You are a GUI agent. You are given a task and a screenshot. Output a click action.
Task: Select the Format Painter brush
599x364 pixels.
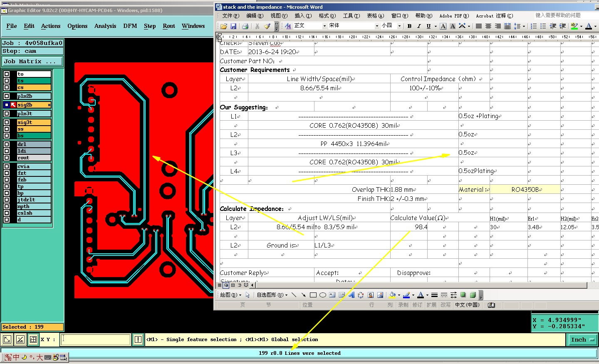coord(267,26)
